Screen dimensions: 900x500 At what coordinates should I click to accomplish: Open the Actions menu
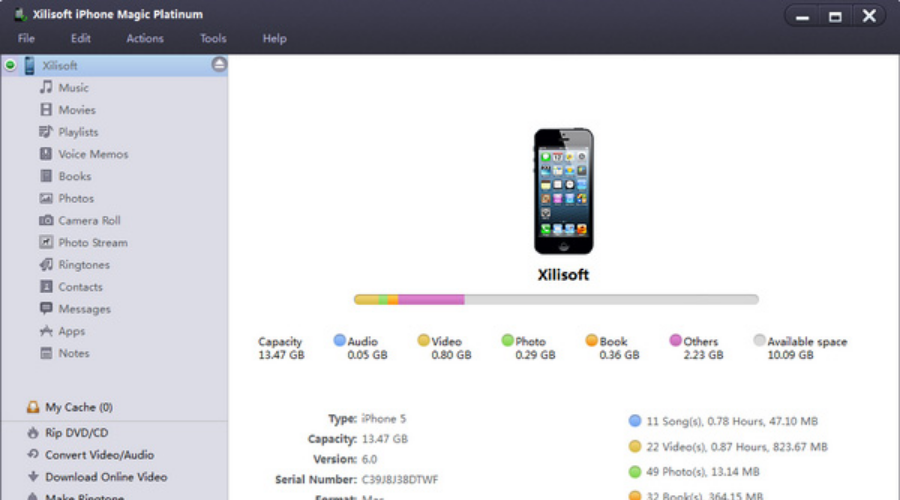pyautogui.click(x=145, y=38)
